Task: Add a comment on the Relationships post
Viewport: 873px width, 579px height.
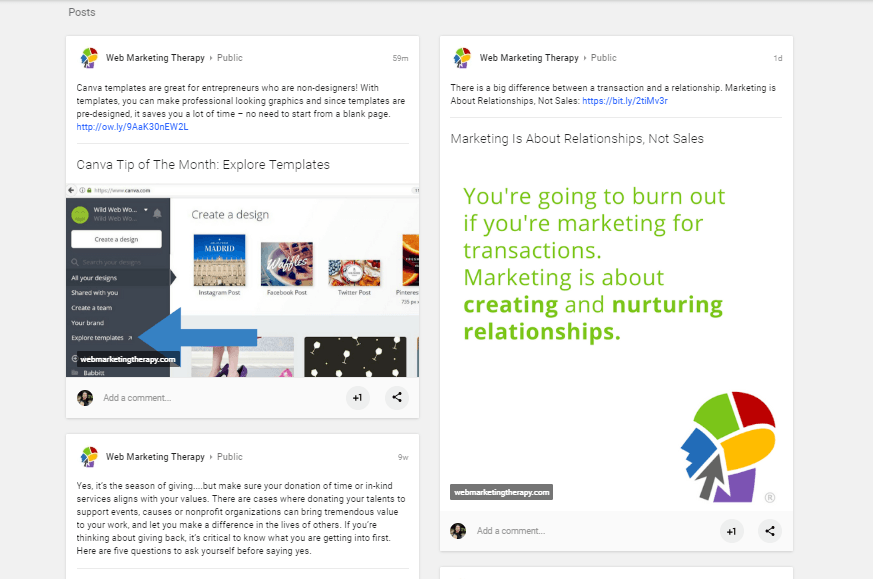Action: [x=511, y=531]
